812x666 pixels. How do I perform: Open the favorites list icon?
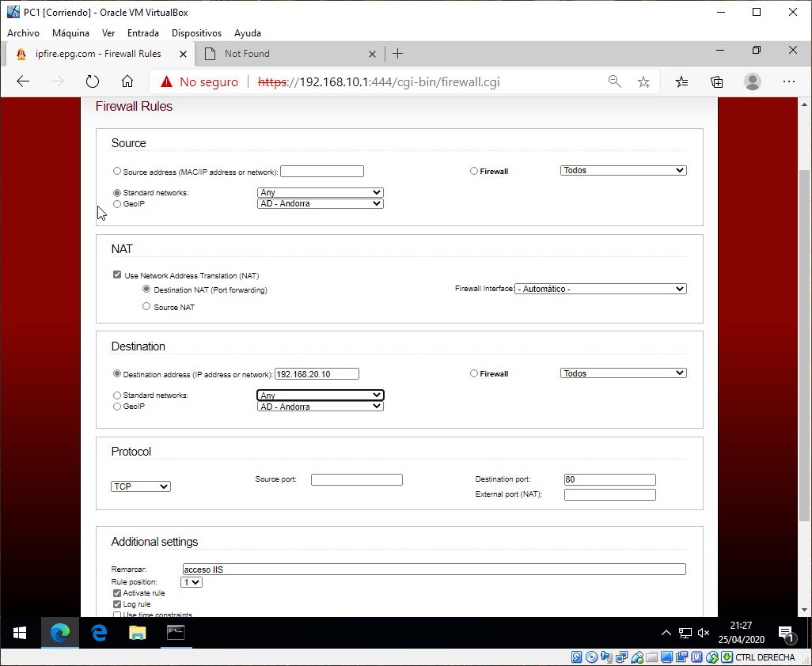[x=682, y=81]
